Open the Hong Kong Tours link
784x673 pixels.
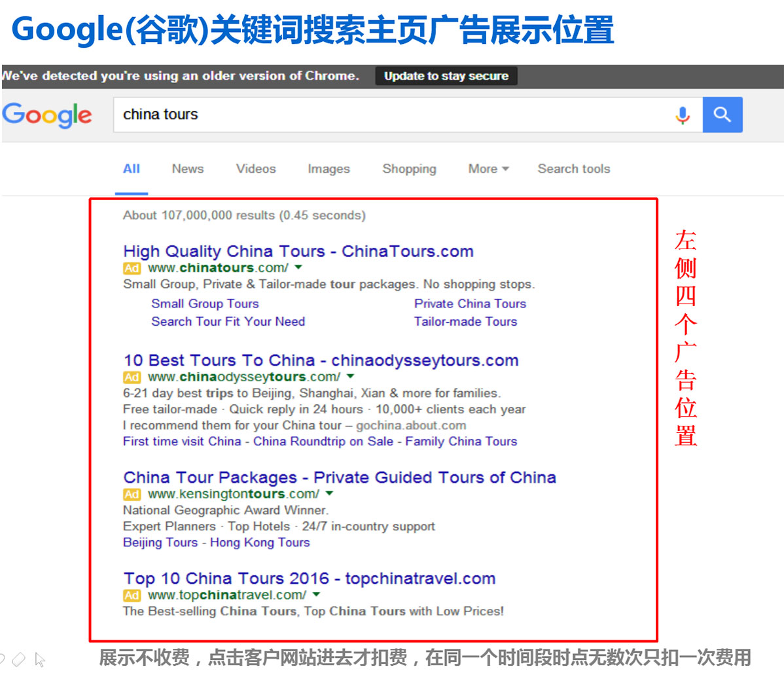coord(260,543)
